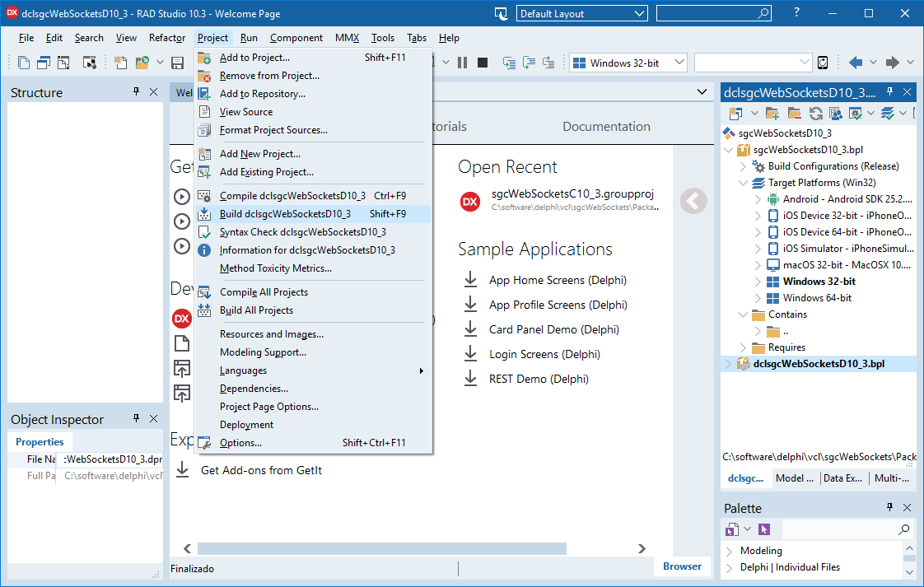Choose Options... in the Project menu

tap(313, 443)
